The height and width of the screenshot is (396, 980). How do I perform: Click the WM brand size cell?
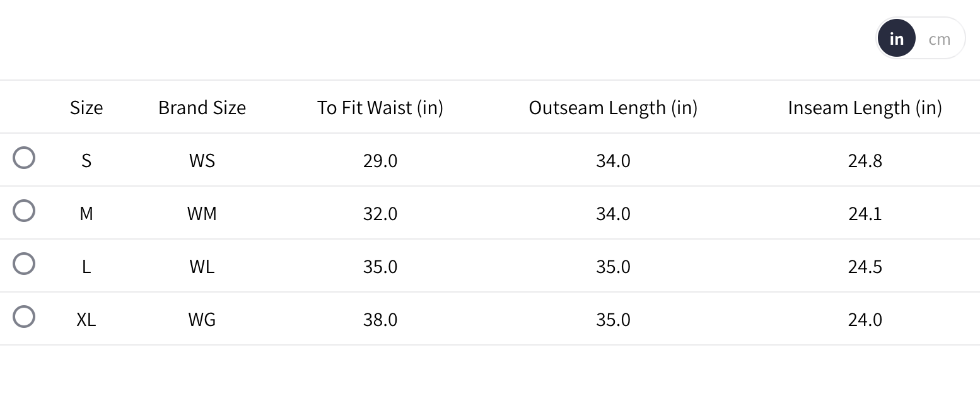click(x=202, y=214)
